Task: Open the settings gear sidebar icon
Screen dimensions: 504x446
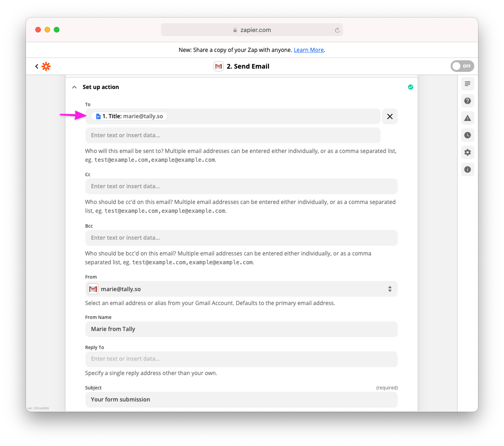Action: coord(467,152)
